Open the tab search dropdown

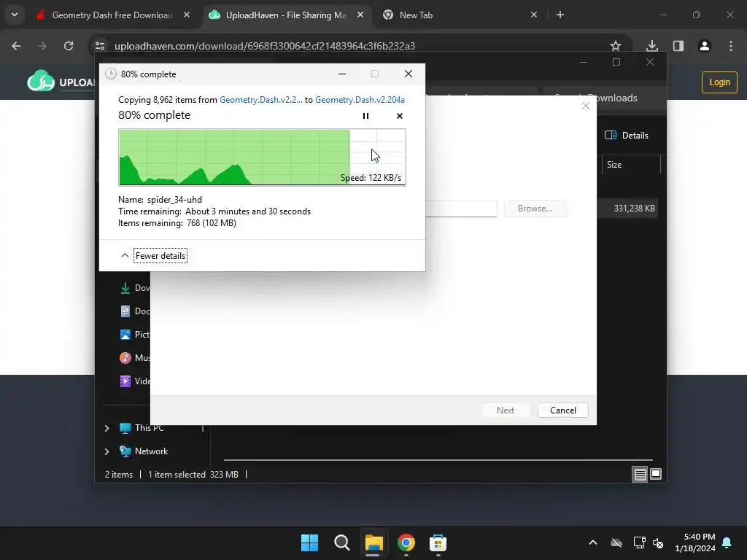point(15,15)
